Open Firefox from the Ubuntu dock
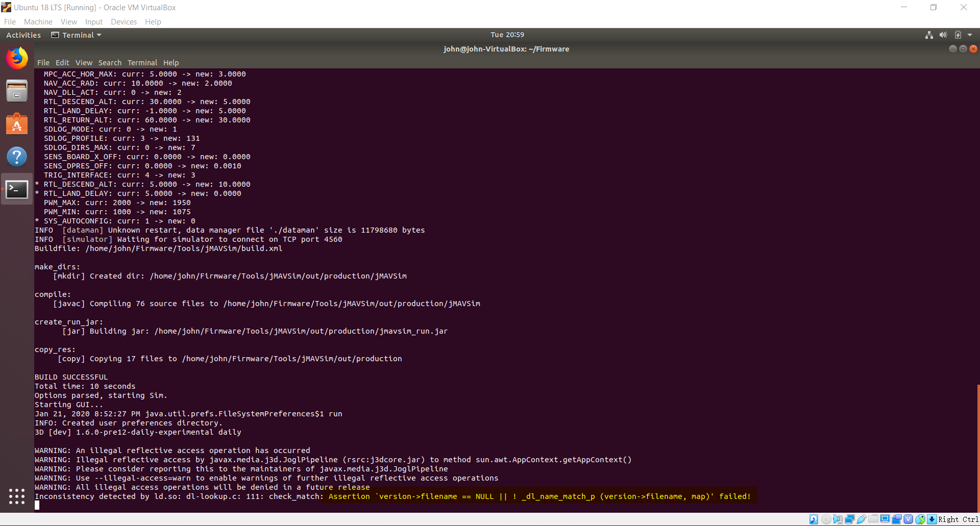Screen dimensions: 980x526 click(x=17, y=58)
